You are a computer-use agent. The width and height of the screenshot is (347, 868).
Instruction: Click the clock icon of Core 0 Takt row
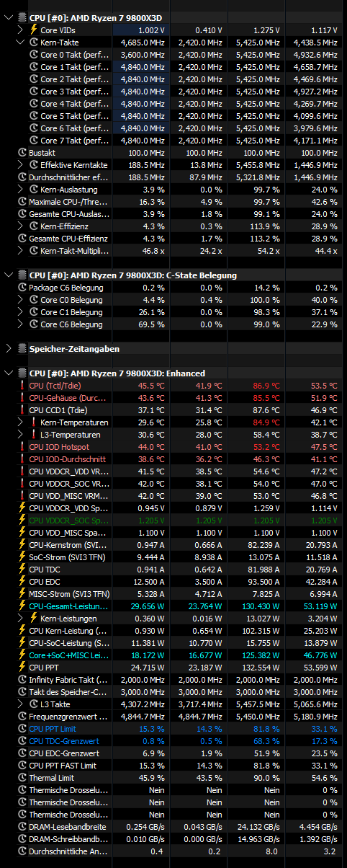coord(33,55)
